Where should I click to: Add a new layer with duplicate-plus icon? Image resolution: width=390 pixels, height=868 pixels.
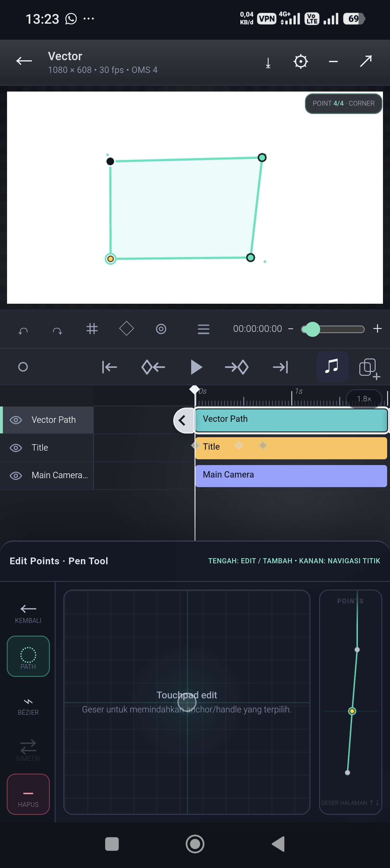tap(370, 369)
